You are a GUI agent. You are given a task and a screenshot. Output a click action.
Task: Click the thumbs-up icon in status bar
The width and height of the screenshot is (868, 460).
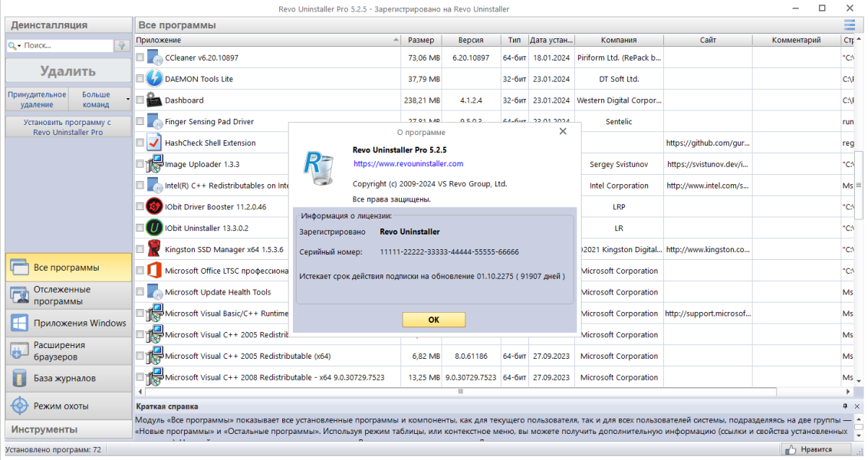(791, 449)
